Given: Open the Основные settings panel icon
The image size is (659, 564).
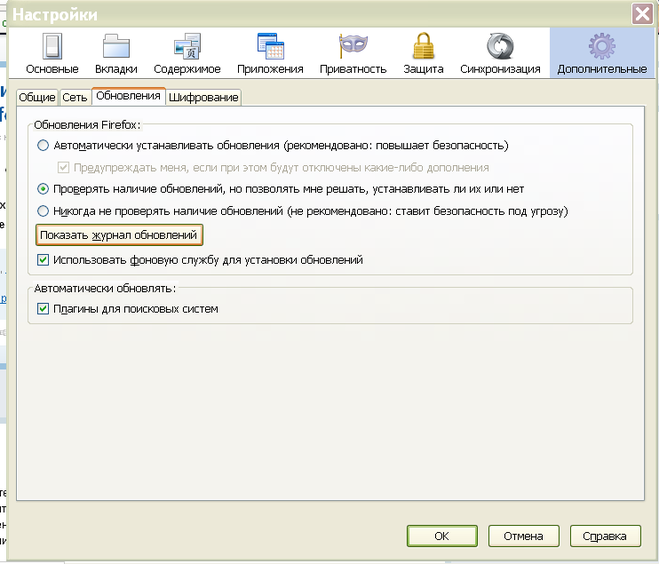Looking at the screenshot, I should [x=52, y=53].
